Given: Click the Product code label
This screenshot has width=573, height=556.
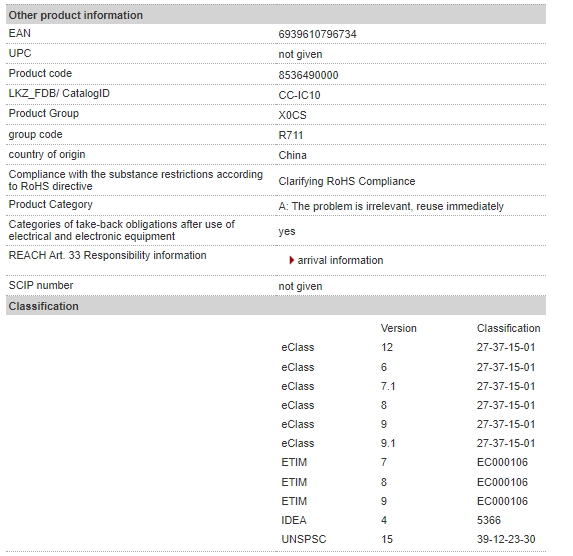Looking at the screenshot, I should (40, 73).
